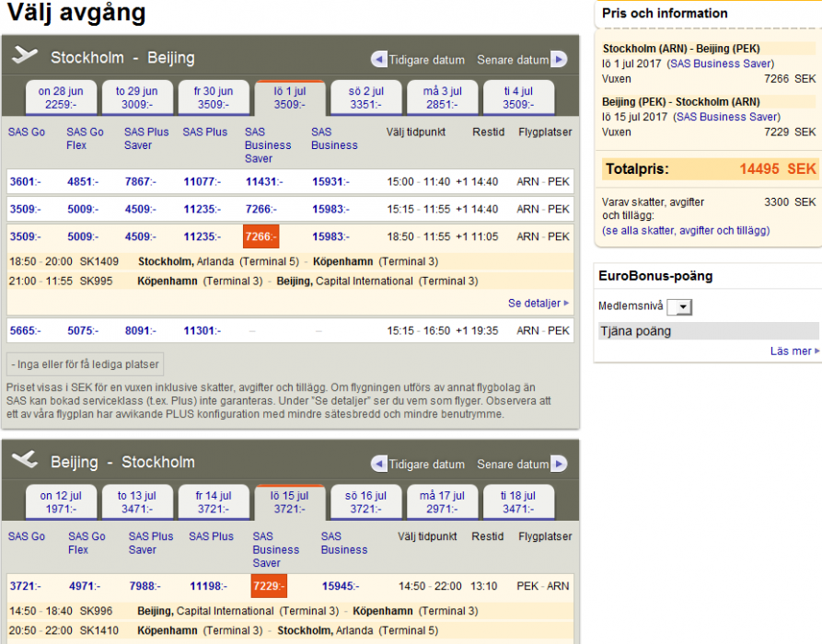
Task: Expand Se detaljer for the selected outbound flight
Action: pyautogui.click(x=538, y=303)
